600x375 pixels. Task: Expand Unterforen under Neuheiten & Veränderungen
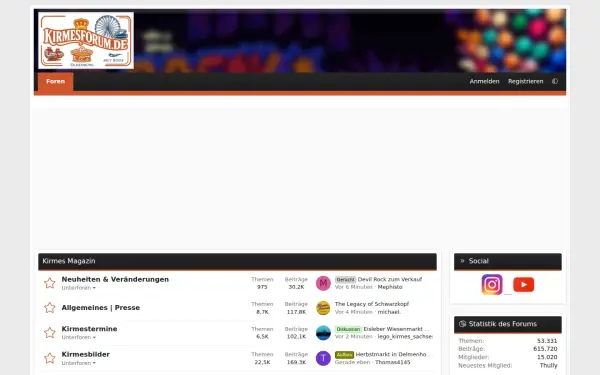click(x=78, y=288)
